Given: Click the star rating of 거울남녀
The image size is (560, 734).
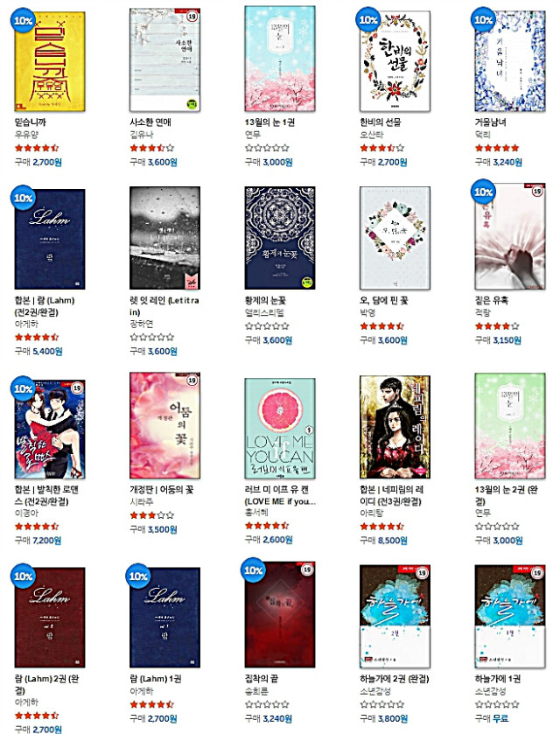Looking at the screenshot, I should (497, 148).
